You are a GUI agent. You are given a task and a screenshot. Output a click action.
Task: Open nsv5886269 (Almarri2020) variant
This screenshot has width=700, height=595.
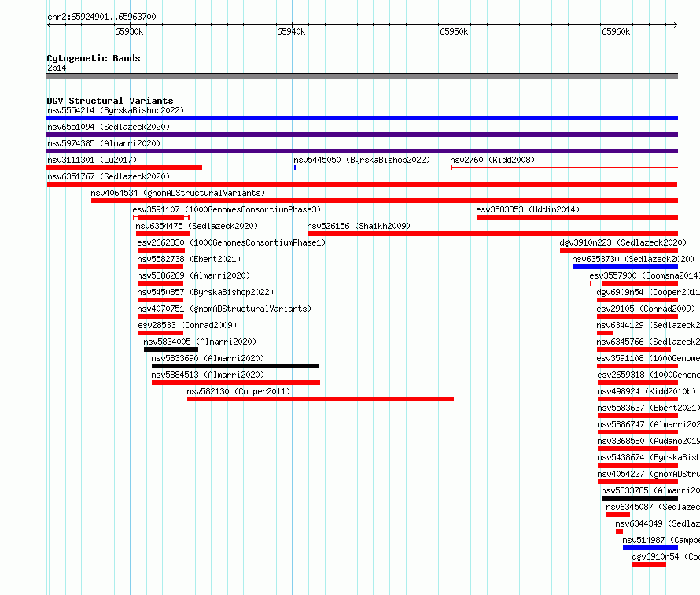[x=193, y=275]
